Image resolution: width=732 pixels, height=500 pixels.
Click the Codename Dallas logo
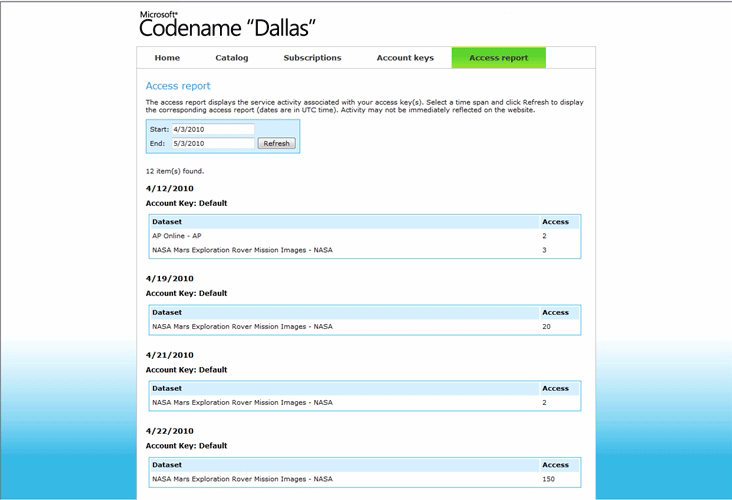227,25
